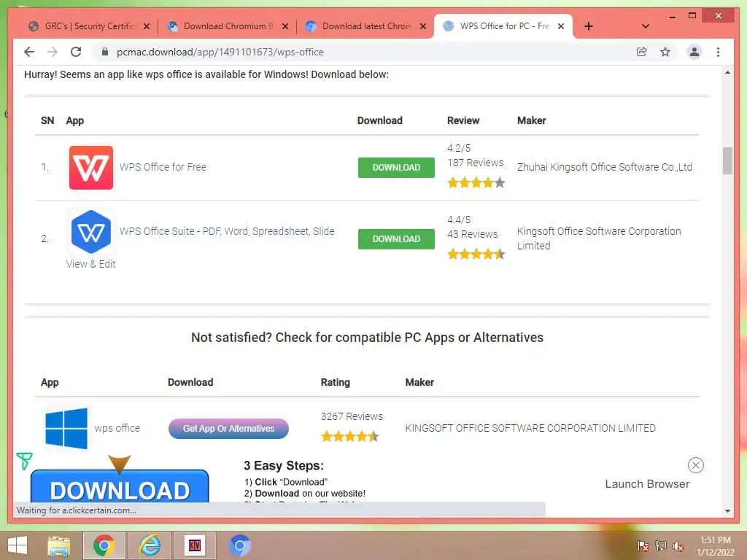This screenshot has width=747, height=560.
Task: Click the Chrome icon in the taskbar
Action: point(104,545)
